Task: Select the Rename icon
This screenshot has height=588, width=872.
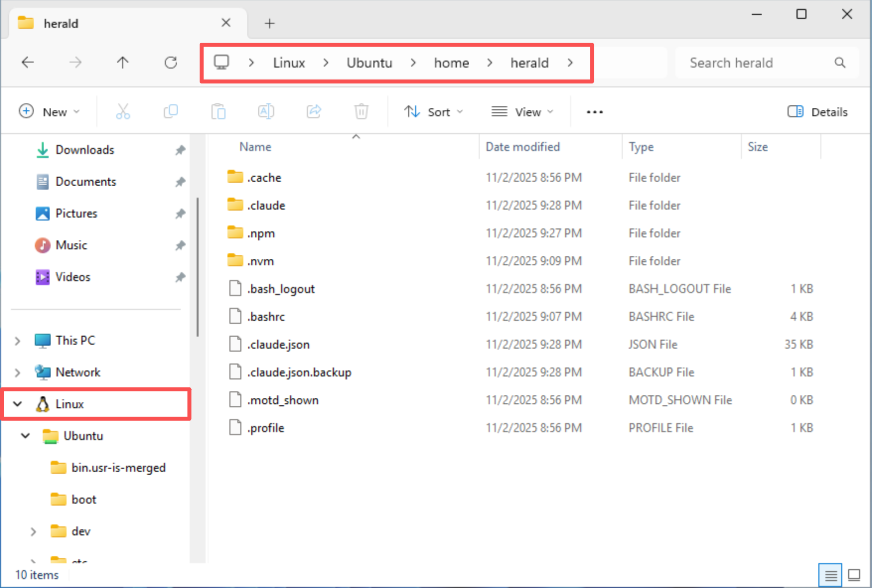Action: click(266, 111)
